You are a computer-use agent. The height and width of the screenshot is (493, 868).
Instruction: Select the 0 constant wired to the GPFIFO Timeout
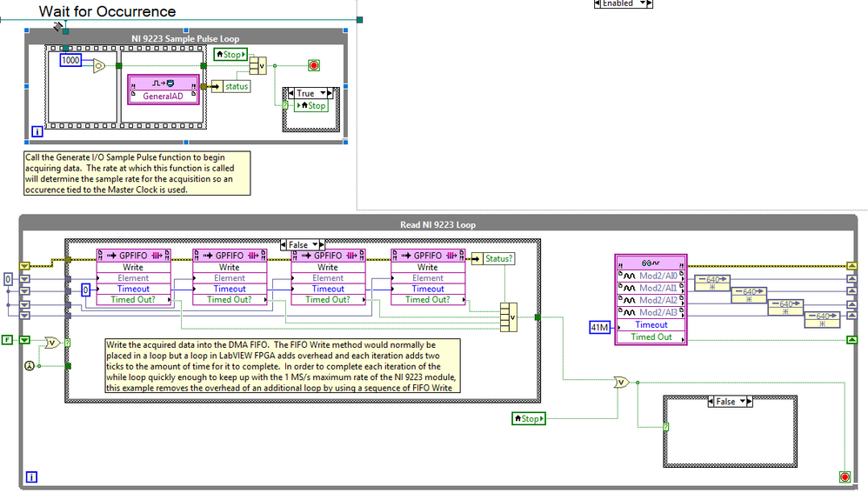[x=85, y=290]
